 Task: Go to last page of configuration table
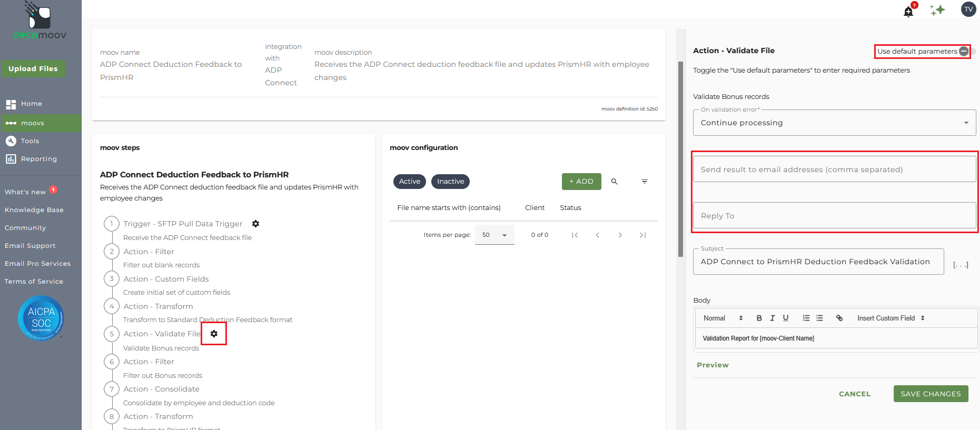(643, 235)
